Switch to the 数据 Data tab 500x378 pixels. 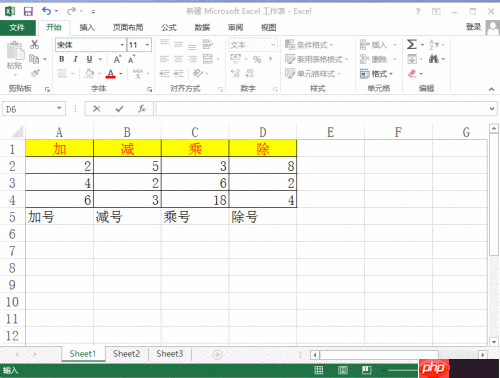(x=202, y=28)
